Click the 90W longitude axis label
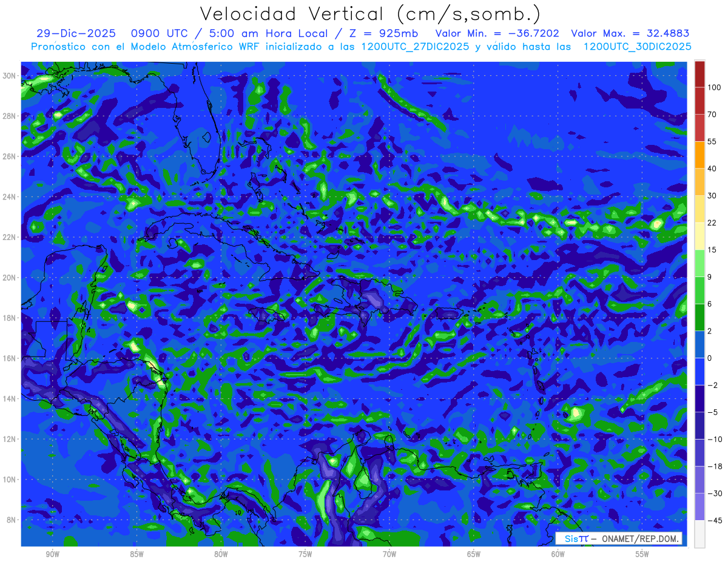Image resolution: width=728 pixels, height=562 pixels. tap(52, 554)
